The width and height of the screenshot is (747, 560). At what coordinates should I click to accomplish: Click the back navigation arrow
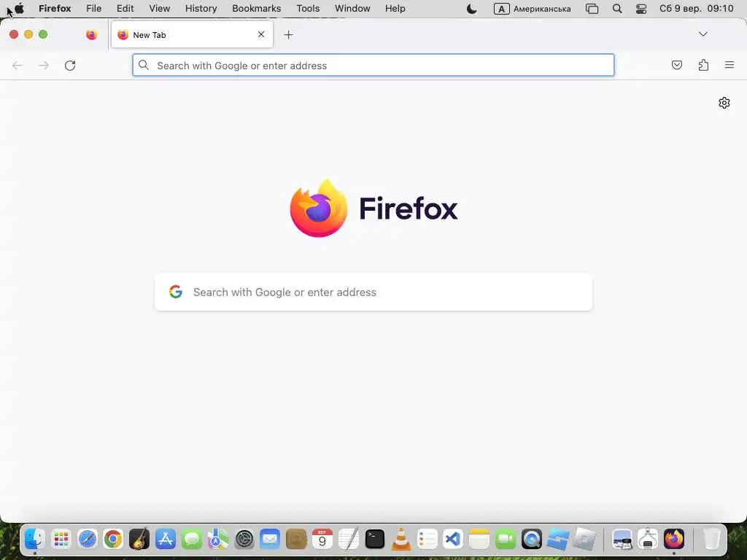[18, 65]
